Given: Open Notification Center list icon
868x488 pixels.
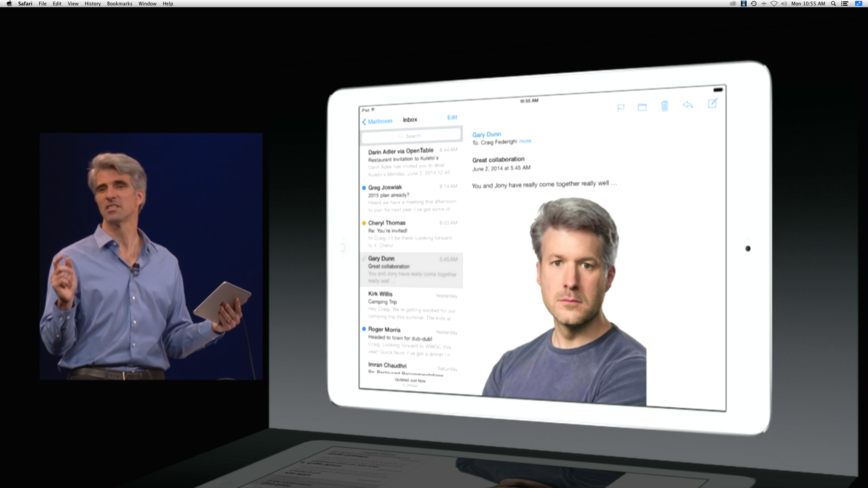Looking at the screenshot, I should click(845, 4).
